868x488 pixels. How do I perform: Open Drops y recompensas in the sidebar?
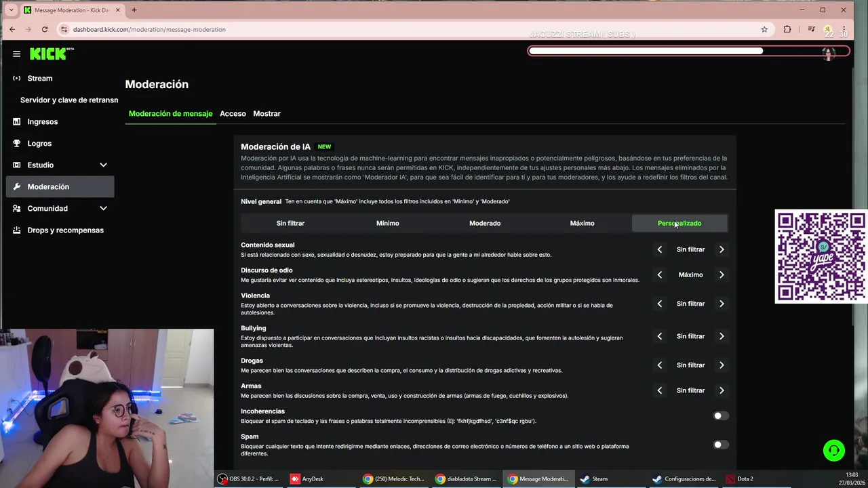(65, 230)
